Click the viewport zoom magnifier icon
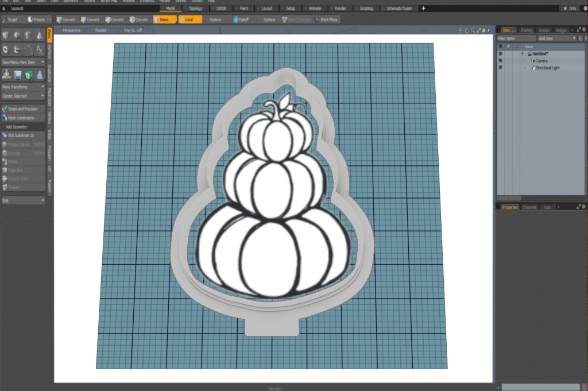The width and height of the screenshot is (588, 391). click(x=473, y=30)
